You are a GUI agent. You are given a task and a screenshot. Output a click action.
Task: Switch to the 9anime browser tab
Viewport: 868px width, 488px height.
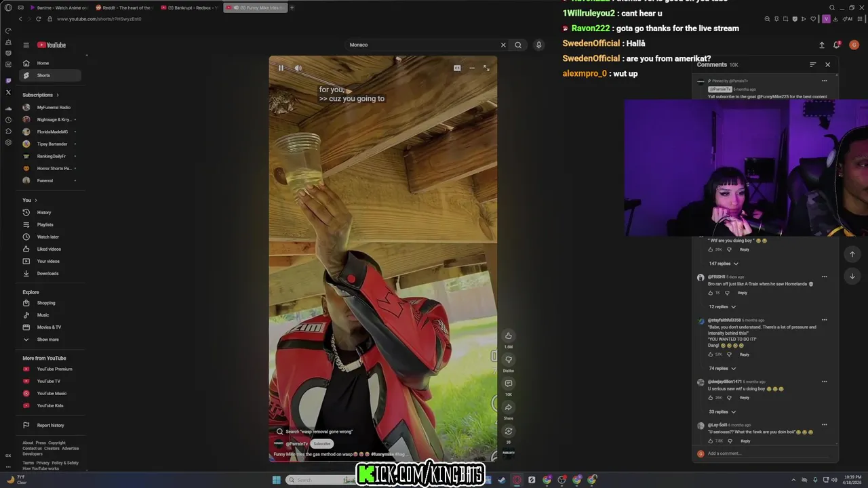(58, 7)
